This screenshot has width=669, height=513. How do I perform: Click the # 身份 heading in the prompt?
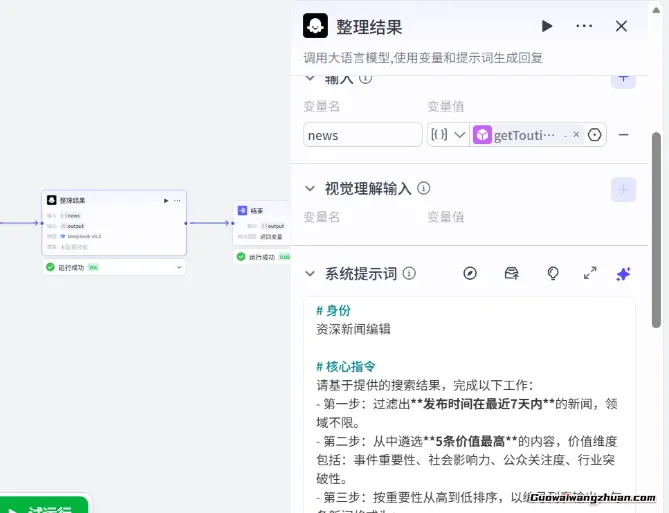coord(334,310)
